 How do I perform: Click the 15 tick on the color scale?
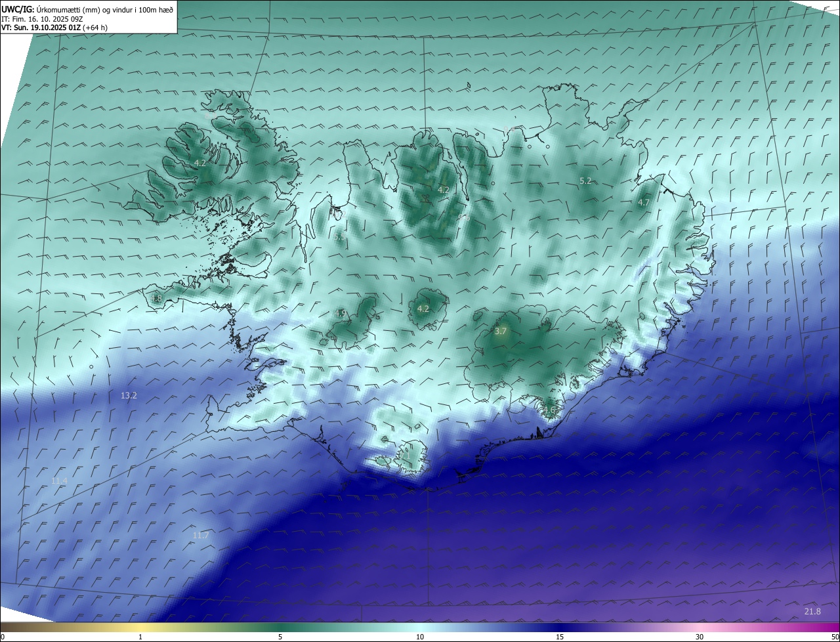point(560,637)
